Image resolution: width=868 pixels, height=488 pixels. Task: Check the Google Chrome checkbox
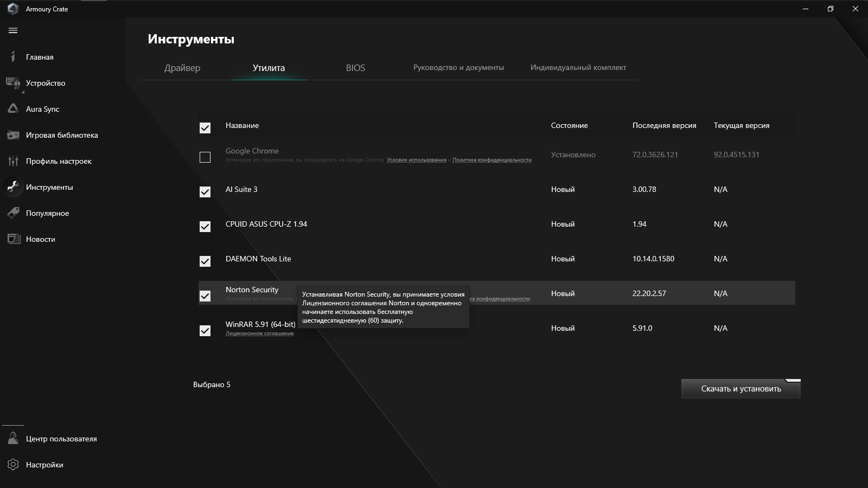(x=205, y=157)
